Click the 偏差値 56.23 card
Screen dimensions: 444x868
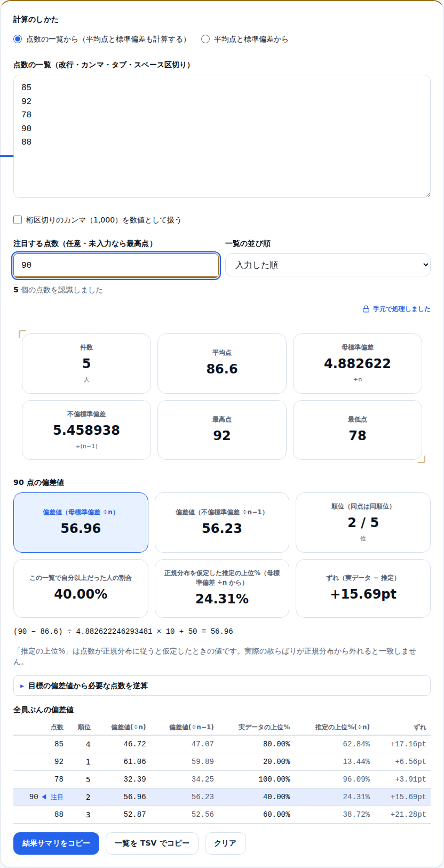click(222, 522)
